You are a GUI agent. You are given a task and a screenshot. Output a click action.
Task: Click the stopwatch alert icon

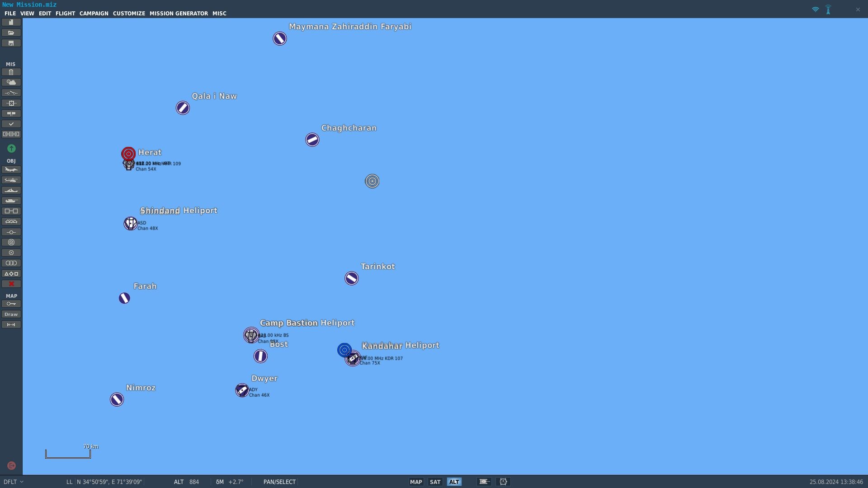[503, 482]
